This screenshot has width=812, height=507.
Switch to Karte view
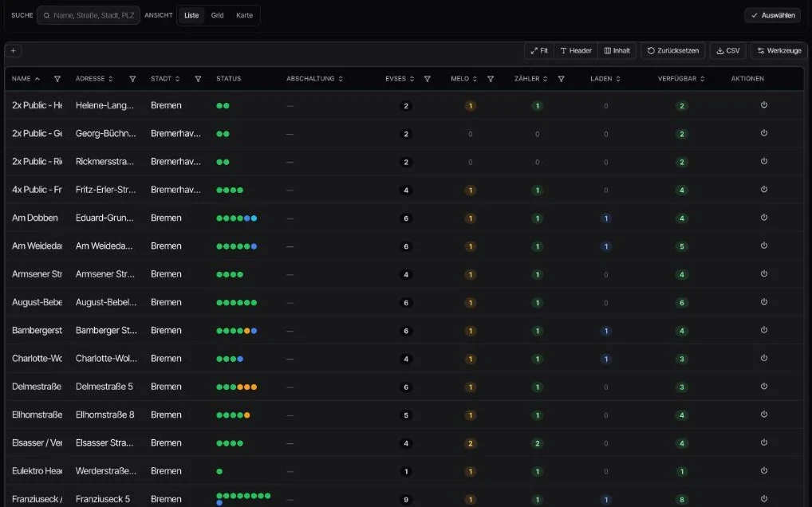[244, 15]
